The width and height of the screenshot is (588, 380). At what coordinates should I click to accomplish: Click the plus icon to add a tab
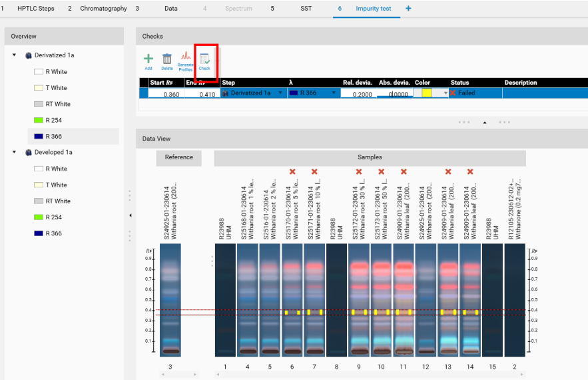click(408, 9)
